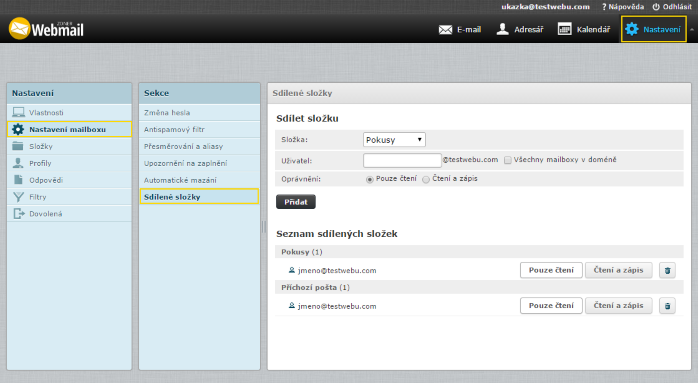Click the @testwebu.com domain label
The height and width of the screenshot is (383, 698).
pos(470,160)
